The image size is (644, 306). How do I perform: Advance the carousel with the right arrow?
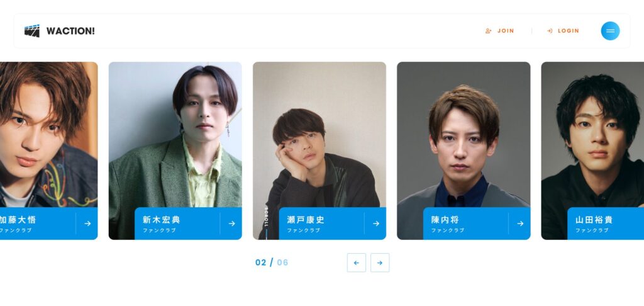[x=380, y=263]
